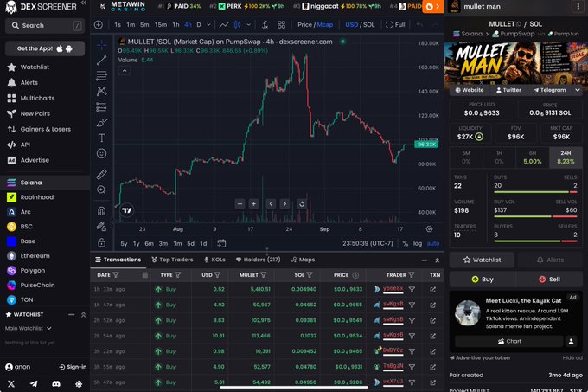The height and width of the screenshot is (392, 588).
Task: Open the Top Traders tab
Action: [x=172, y=260]
